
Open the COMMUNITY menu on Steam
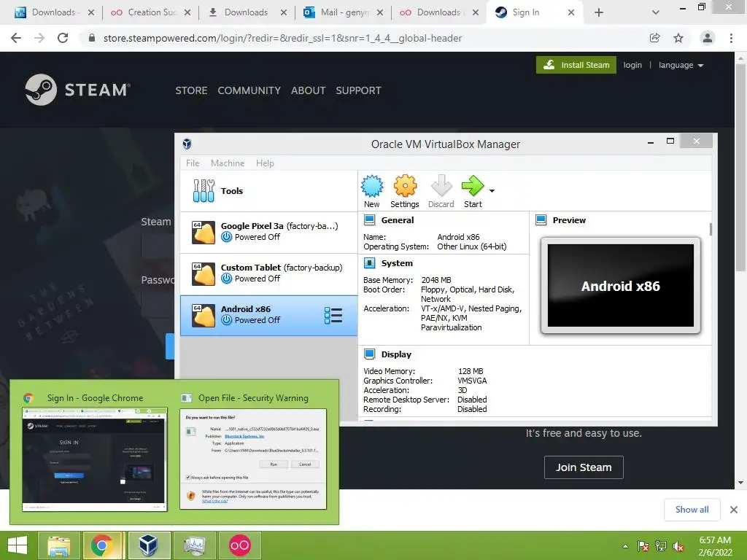pos(249,90)
